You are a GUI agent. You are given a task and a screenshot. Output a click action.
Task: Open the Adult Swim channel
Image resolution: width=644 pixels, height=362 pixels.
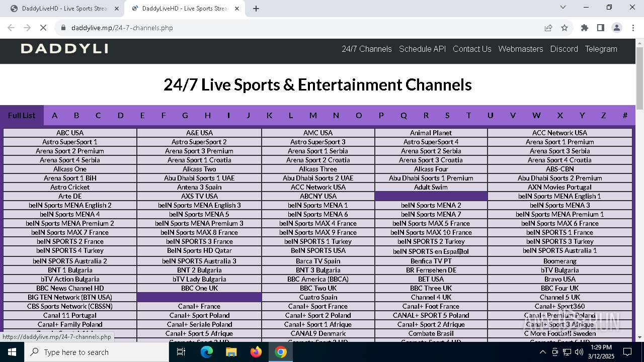click(x=431, y=187)
